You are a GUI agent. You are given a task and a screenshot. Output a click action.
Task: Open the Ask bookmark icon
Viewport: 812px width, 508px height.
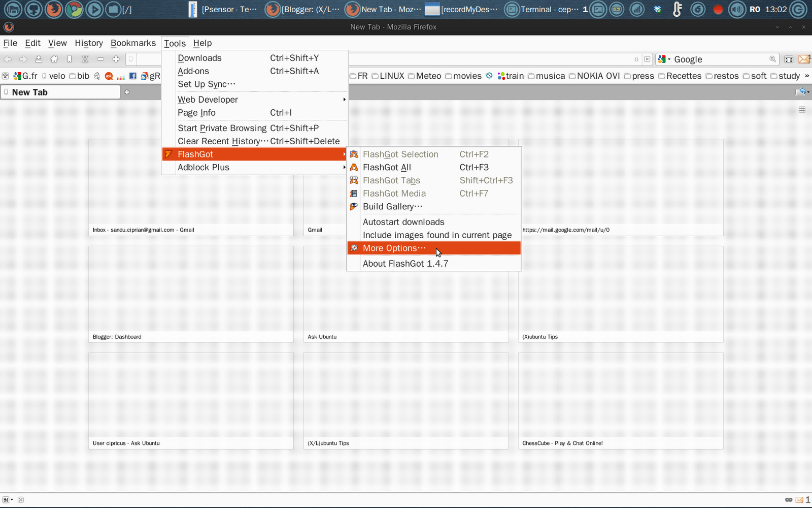pyautogui.click(x=109, y=76)
